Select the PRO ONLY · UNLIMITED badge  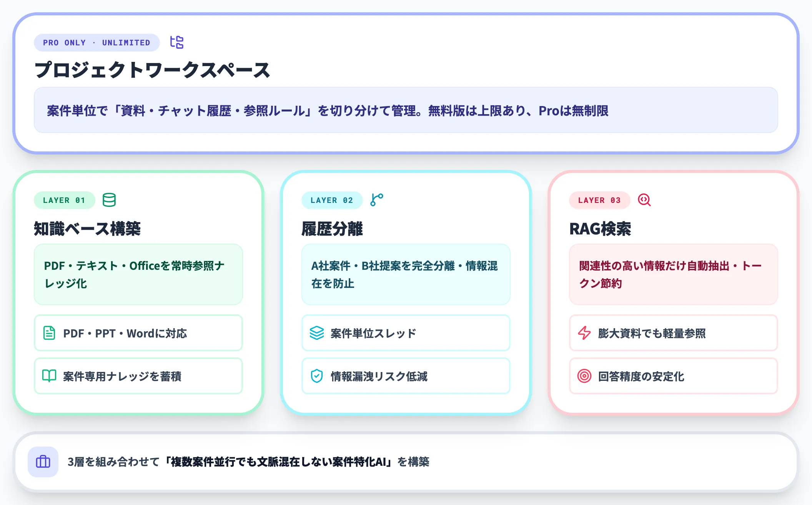point(97,43)
